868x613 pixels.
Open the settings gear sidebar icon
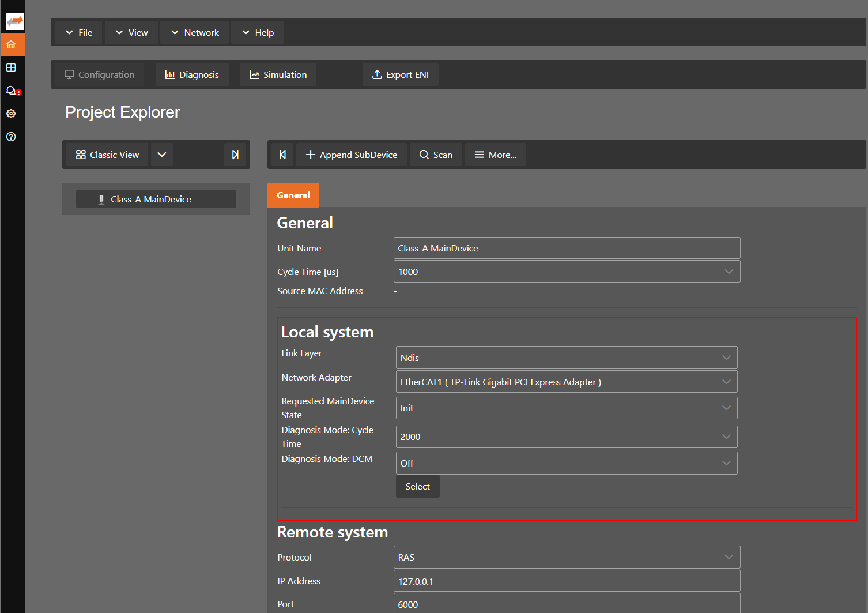[11, 114]
